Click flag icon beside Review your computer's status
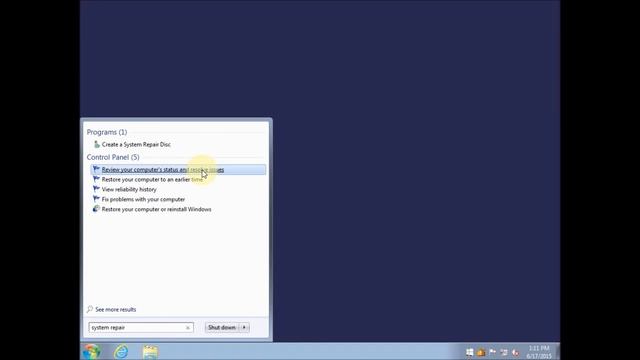Screen dimensions: 640x360 click(x=96, y=169)
